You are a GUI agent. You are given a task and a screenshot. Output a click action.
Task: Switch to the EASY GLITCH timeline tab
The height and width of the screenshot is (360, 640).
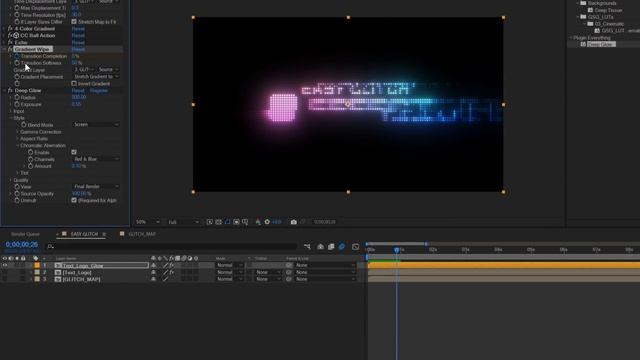coord(84,234)
